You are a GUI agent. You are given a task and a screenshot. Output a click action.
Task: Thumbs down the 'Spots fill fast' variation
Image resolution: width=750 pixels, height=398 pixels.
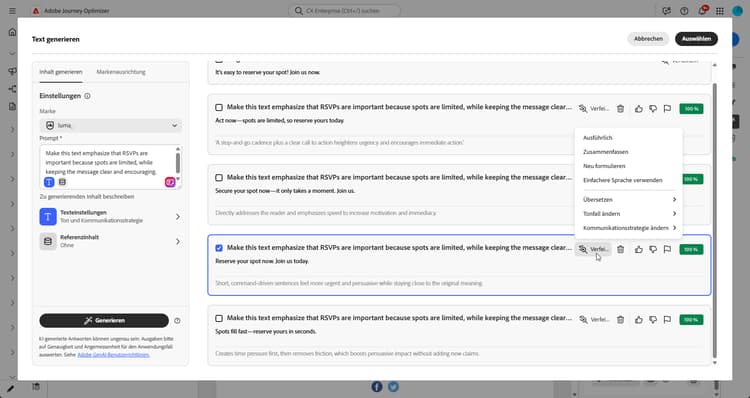click(x=653, y=320)
